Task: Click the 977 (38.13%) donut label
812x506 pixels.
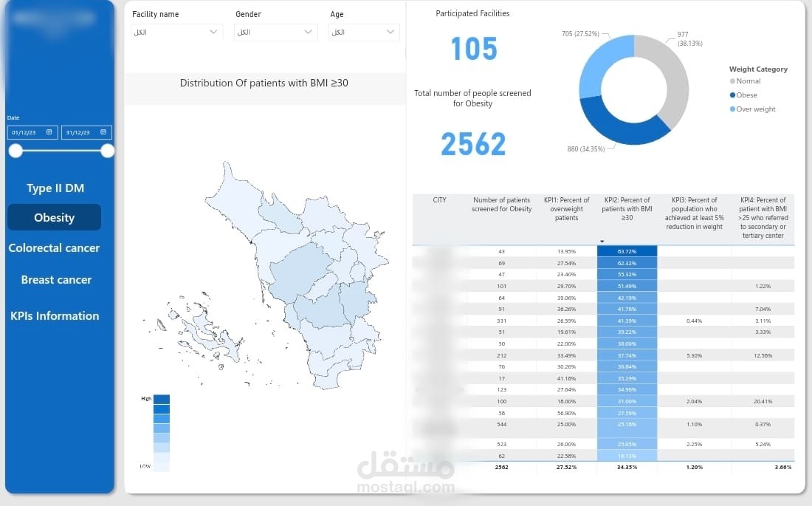Action: 689,39
